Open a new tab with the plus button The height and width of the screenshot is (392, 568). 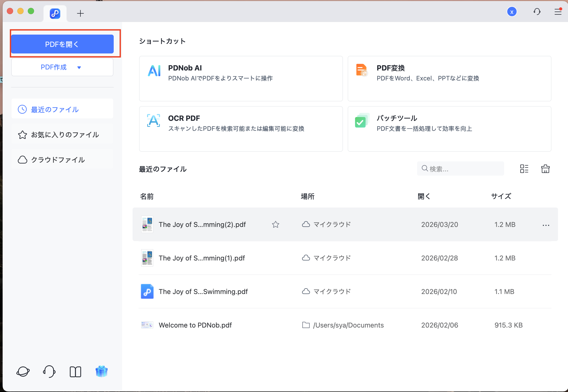coord(80,13)
